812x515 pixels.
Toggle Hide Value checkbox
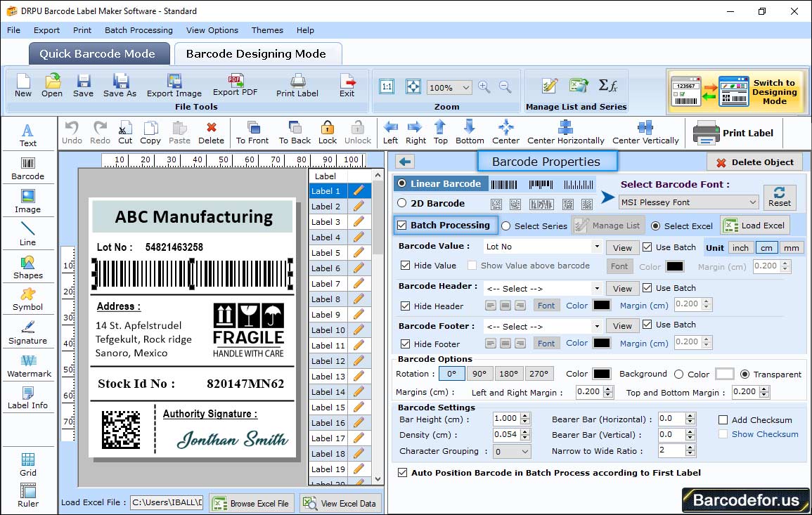pos(406,266)
